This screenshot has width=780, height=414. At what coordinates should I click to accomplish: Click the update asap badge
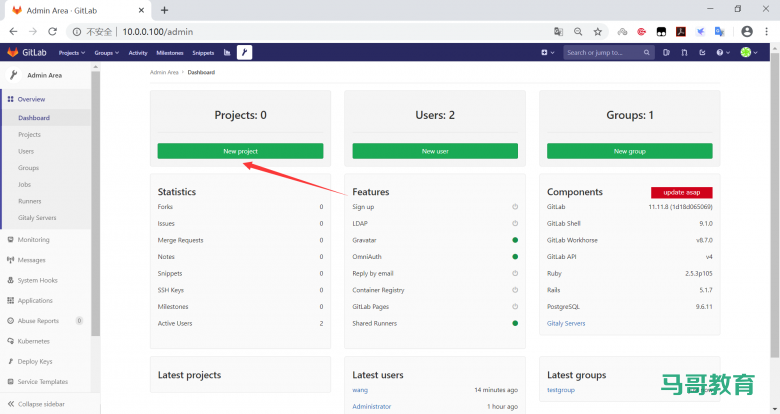coord(682,193)
